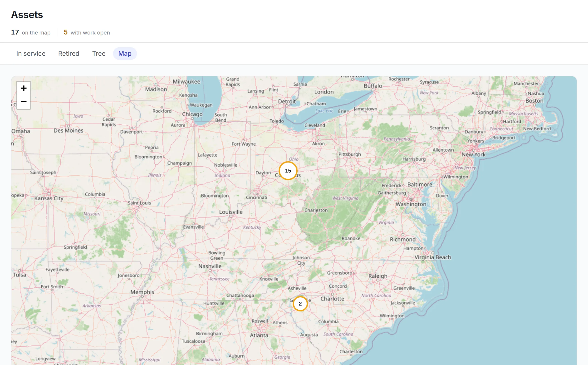
Task: Click the Baltimore label on map
Action: click(420, 185)
